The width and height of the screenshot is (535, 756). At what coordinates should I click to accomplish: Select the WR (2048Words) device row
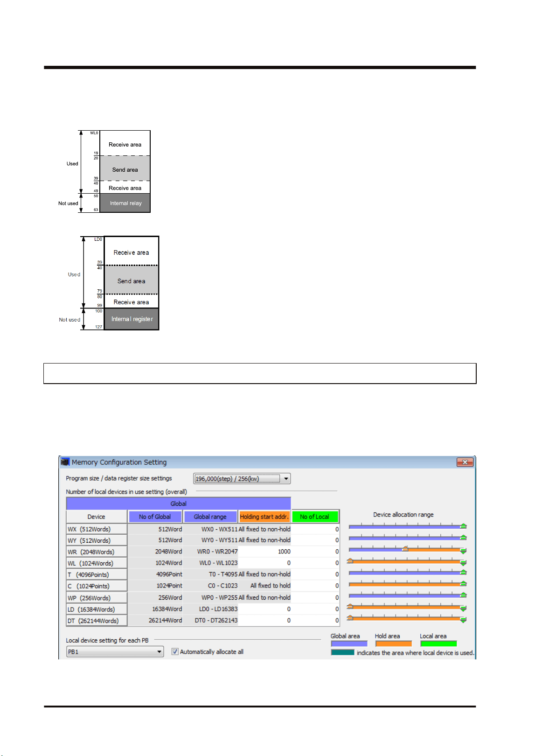[x=97, y=552]
